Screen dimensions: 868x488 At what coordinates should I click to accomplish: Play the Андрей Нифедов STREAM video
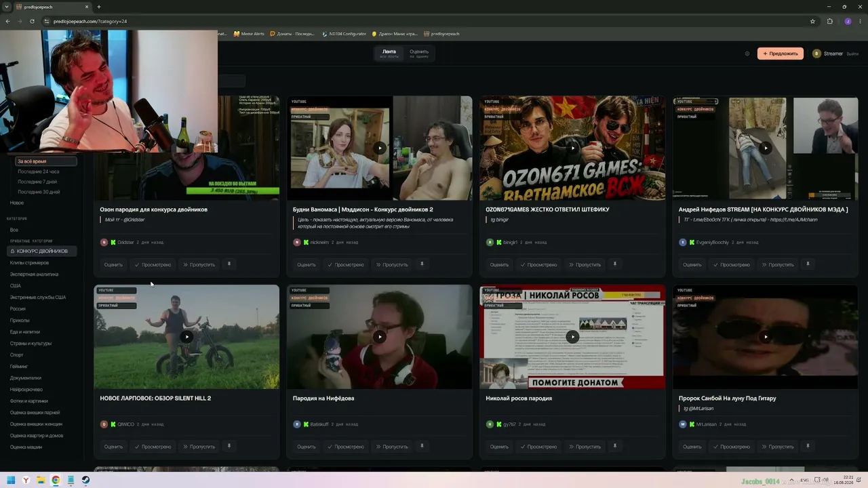point(766,148)
